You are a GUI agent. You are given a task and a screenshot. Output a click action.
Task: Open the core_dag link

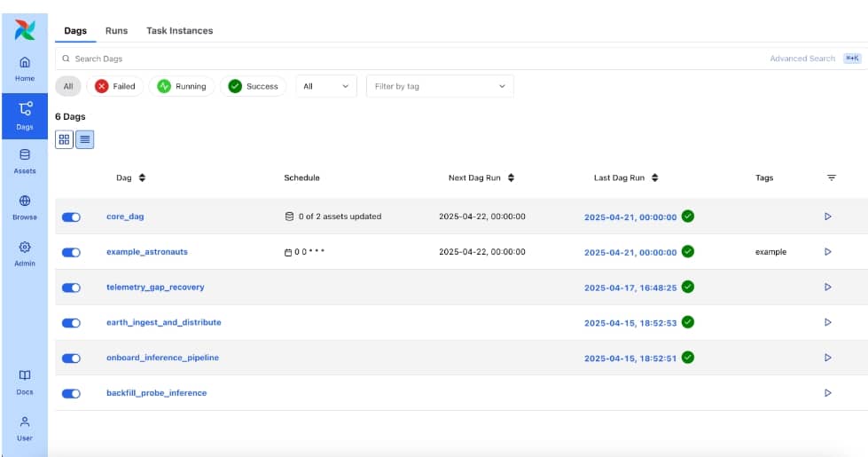[125, 217]
